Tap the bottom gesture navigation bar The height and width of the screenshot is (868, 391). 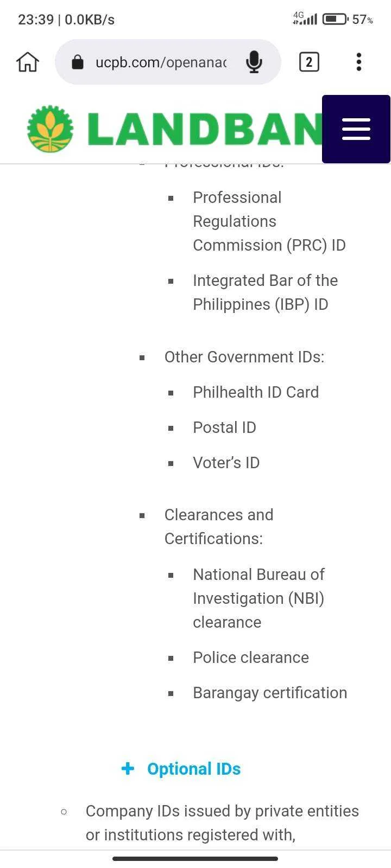195,859
